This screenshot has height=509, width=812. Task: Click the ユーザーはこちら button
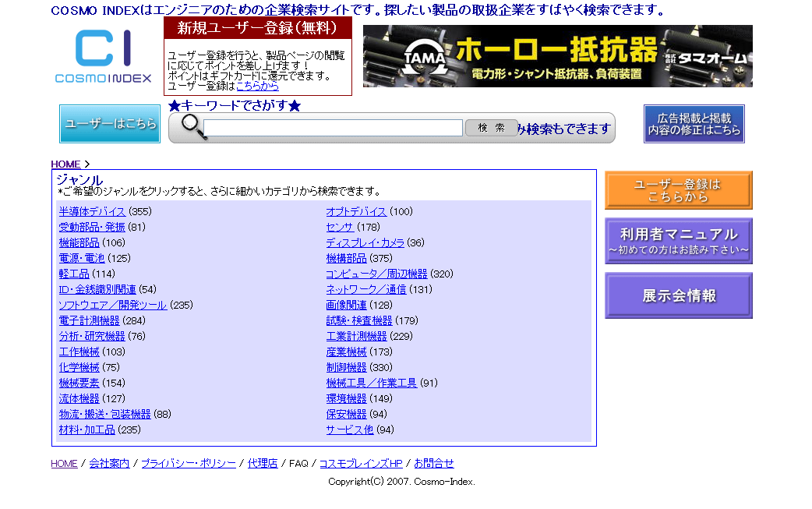(110, 124)
